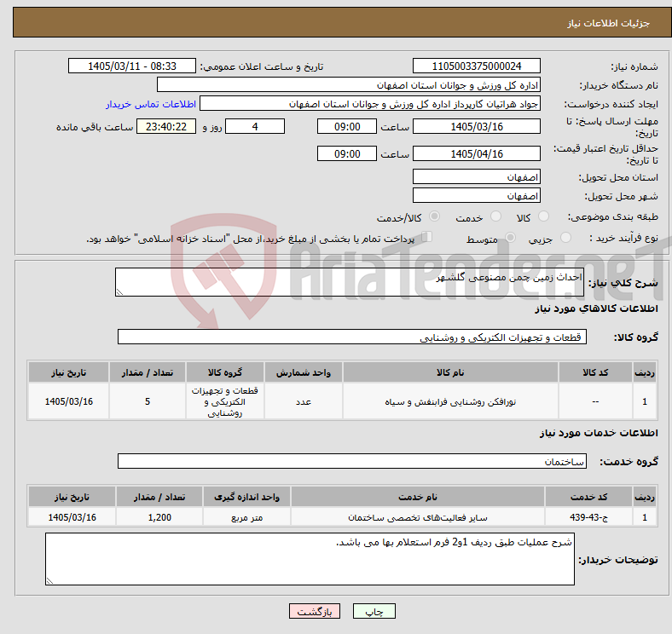Click the کد کالا column header
The image size is (672, 634).
click(x=595, y=372)
